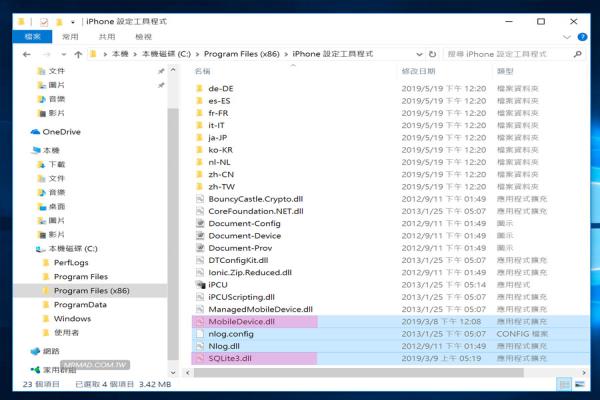The width and height of the screenshot is (600, 400).
Task: Click the Quick Access properties checkmark icon
Action: tap(44, 22)
